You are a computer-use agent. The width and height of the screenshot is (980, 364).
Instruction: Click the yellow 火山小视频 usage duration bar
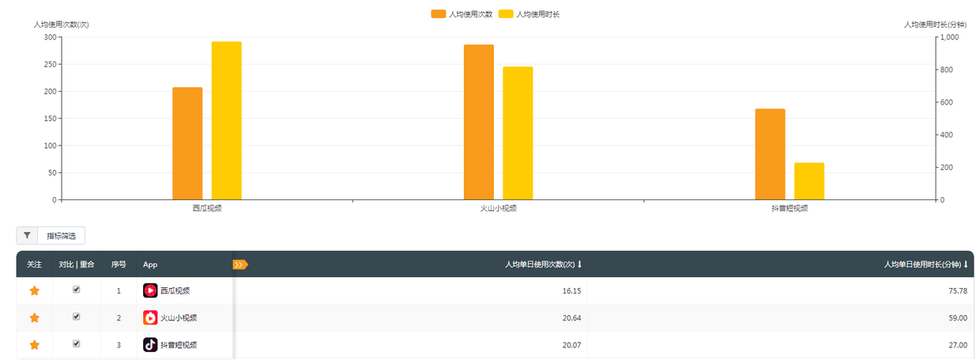tap(518, 133)
